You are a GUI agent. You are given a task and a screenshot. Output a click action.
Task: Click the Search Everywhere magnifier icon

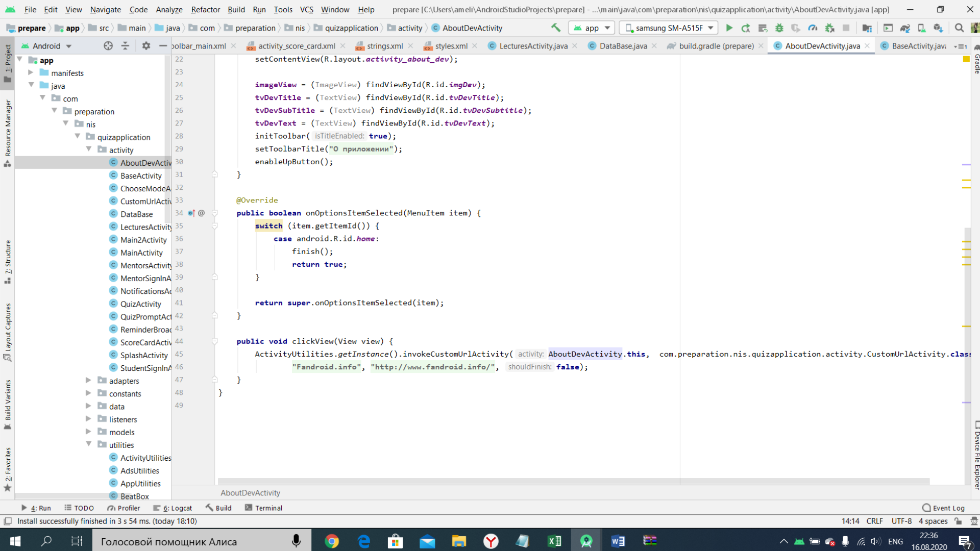coord(959,28)
